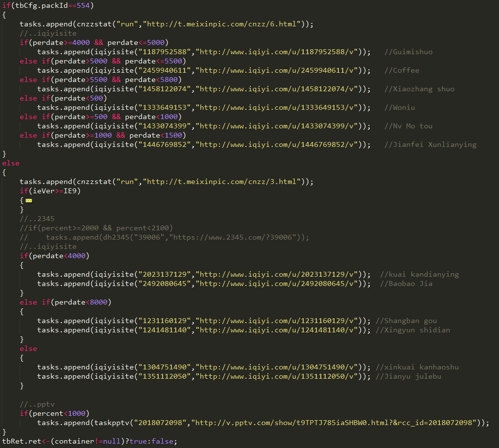
Task: Click the condition else if(perdate<8000)
Action: tap(65, 302)
